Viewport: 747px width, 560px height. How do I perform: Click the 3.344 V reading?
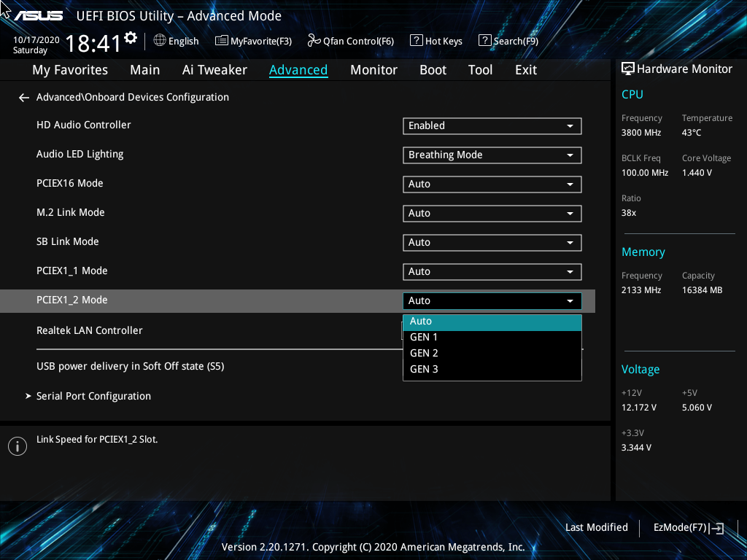click(x=636, y=448)
